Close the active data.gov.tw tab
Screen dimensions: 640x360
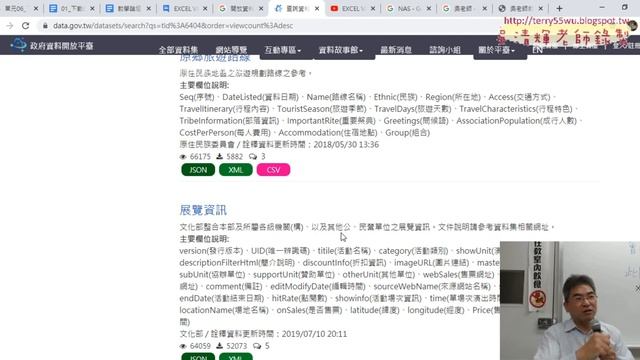tap(317, 8)
